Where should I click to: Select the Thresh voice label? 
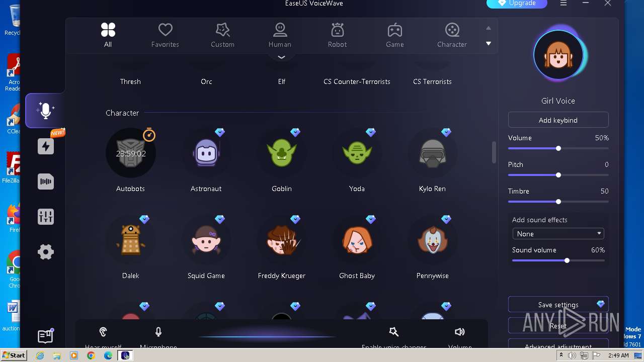[x=130, y=81]
